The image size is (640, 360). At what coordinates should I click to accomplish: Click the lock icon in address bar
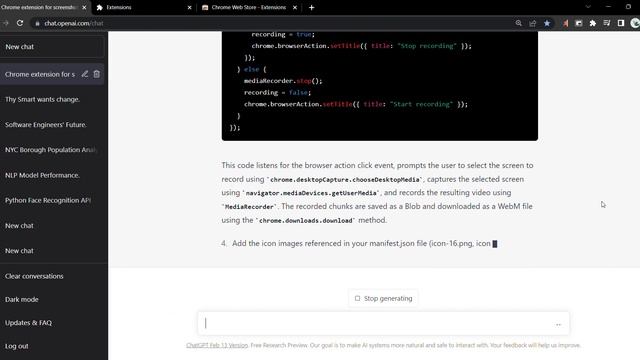(37, 24)
